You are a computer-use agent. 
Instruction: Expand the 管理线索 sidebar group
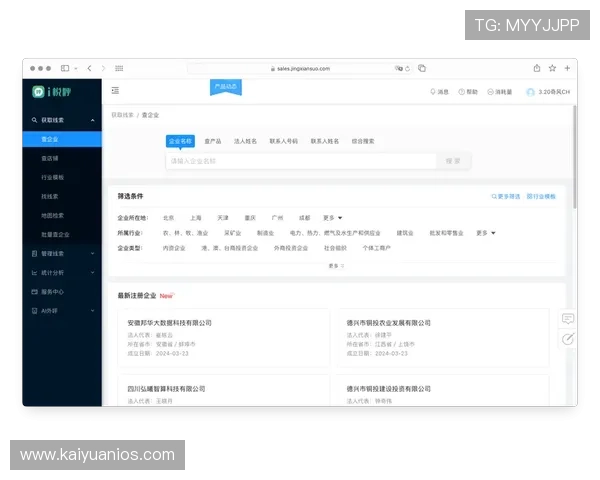[93, 253]
